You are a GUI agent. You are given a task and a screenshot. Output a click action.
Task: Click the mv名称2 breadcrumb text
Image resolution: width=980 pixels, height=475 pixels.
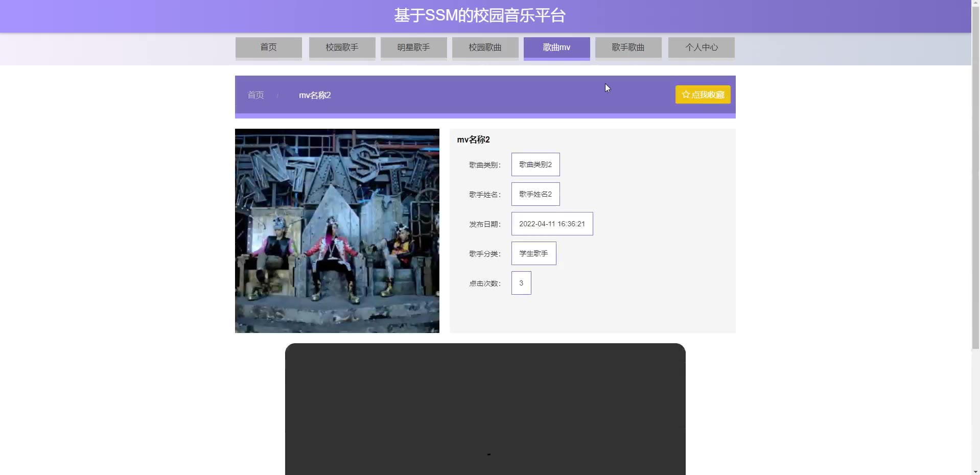point(315,95)
